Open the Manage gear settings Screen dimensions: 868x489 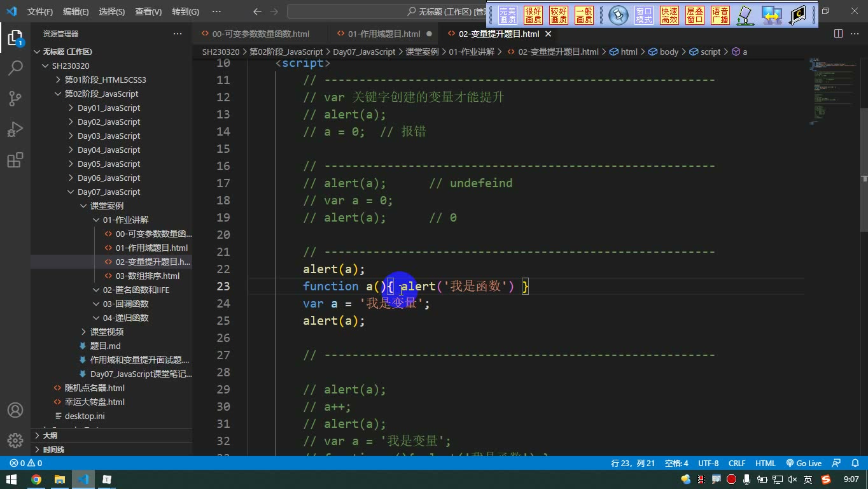tap(15, 441)
